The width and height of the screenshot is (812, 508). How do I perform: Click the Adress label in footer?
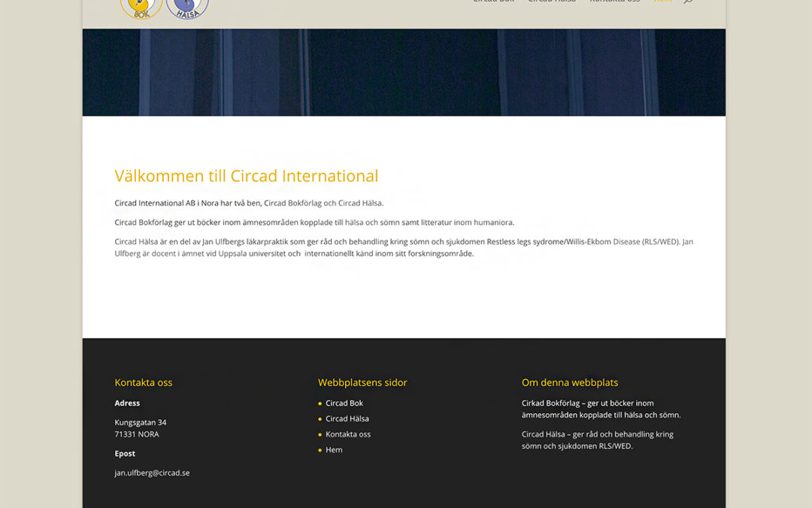127,403
